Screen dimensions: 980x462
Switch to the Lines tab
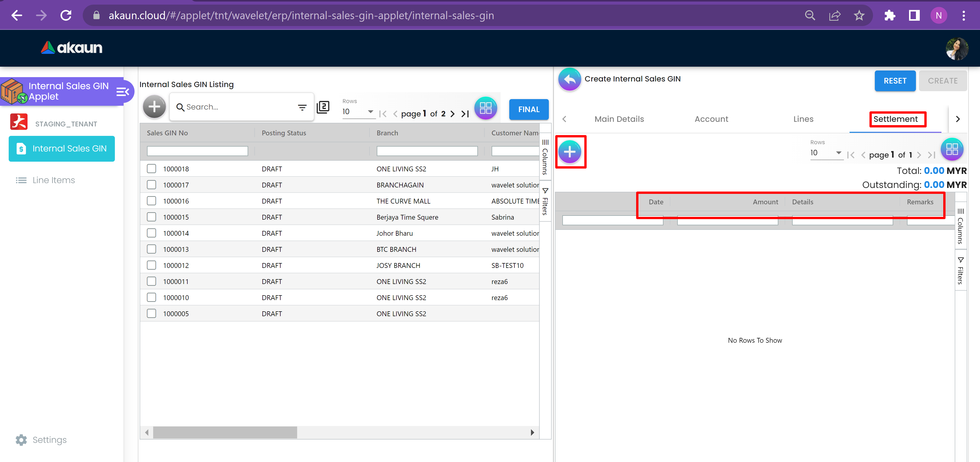pyautogui.click(x=803, y=119)
